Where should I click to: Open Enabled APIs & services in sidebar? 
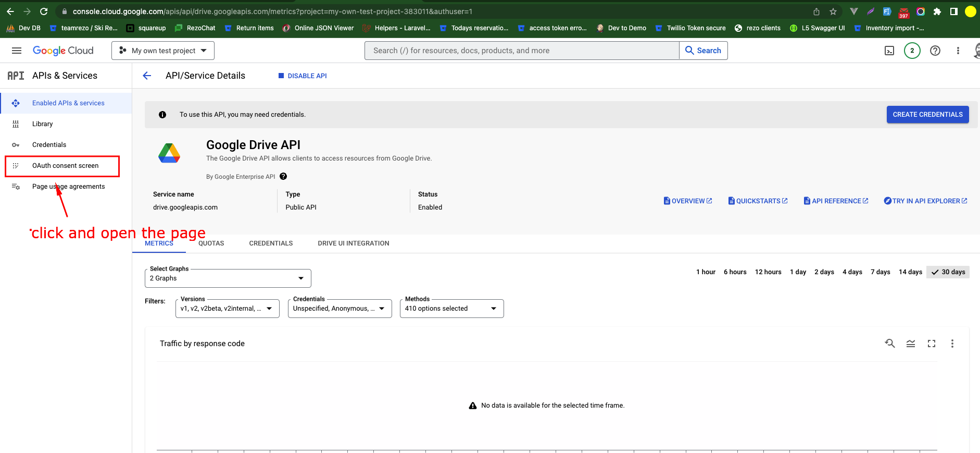[x=66, y=103]
